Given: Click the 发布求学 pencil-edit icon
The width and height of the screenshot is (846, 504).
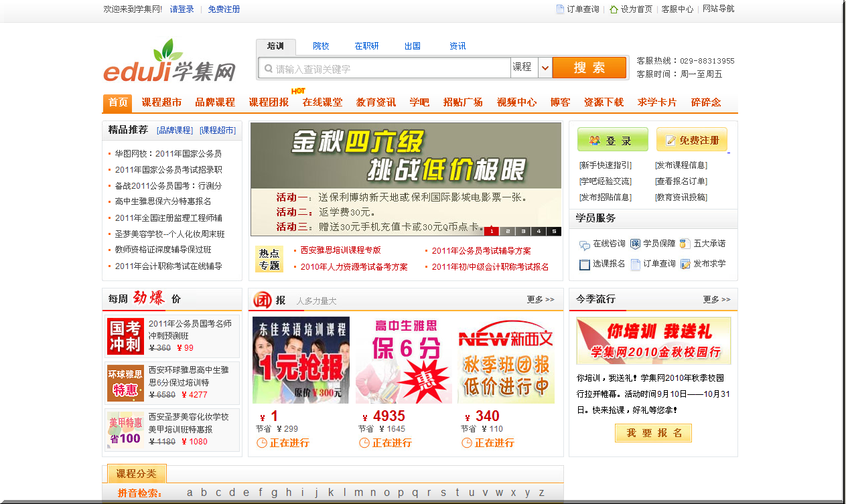Looking at the screenshot, I should coord(685,264).
